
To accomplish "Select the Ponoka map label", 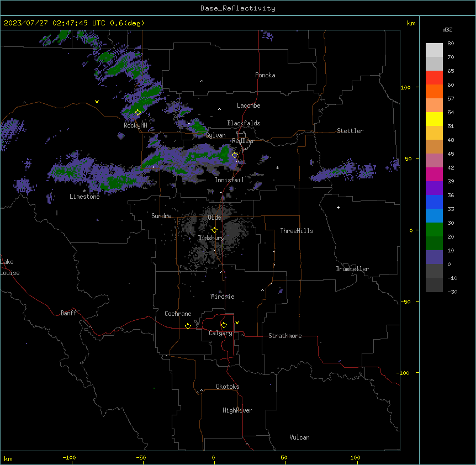I will pos(265,75).
